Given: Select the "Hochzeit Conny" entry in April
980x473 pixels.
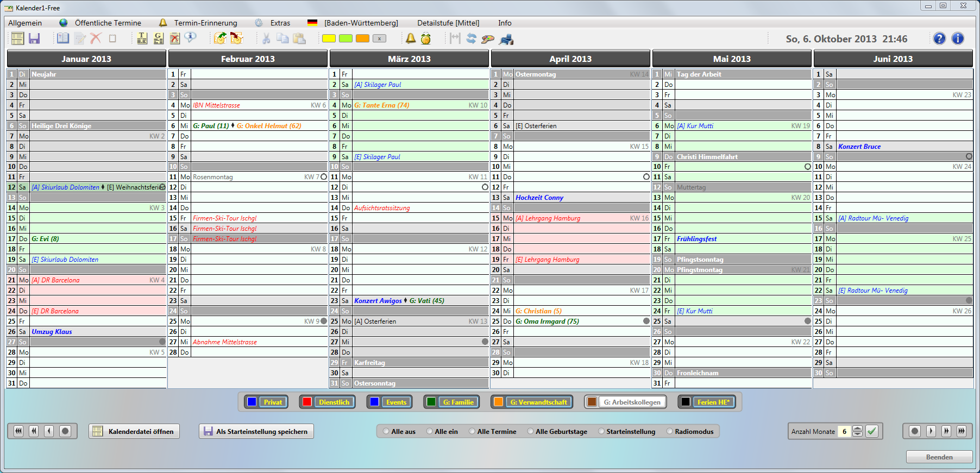Looking at the screenshot, I should click(x=539, y=198).
